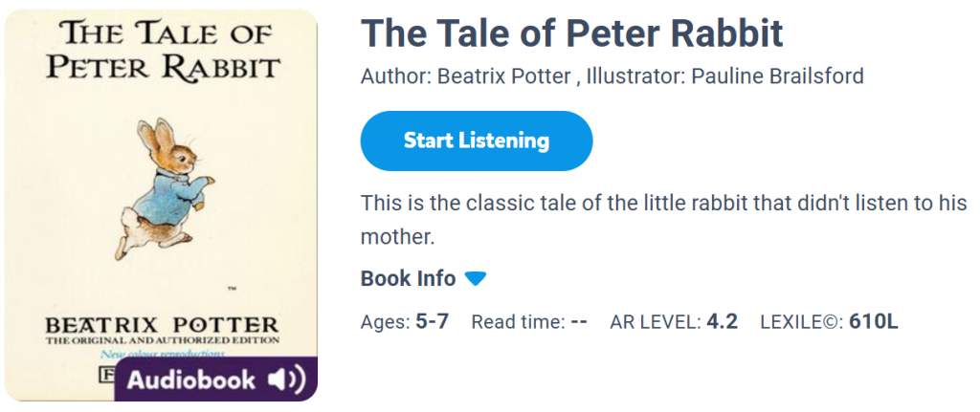The image size is (980, 412).
Task: Click the Read time placeholder dashes
Action: pos(578,322)
